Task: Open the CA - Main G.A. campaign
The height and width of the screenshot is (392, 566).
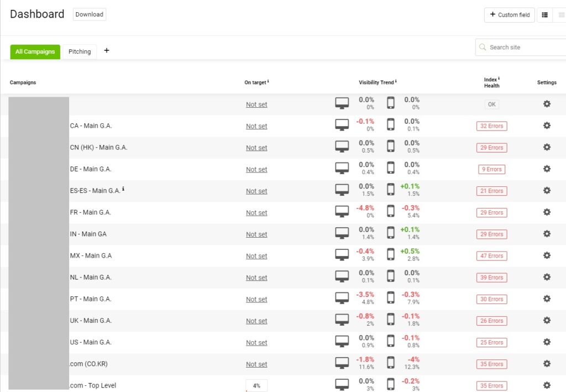Action: tap(91, 126)
